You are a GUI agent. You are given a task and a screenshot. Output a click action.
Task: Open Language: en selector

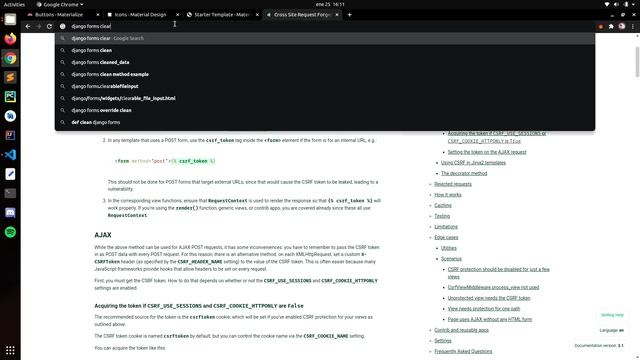point(611,330)
